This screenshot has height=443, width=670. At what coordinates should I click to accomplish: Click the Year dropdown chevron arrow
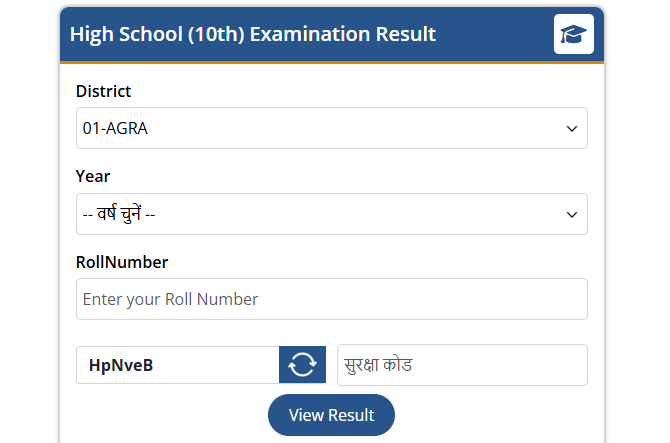click(572, 215)
